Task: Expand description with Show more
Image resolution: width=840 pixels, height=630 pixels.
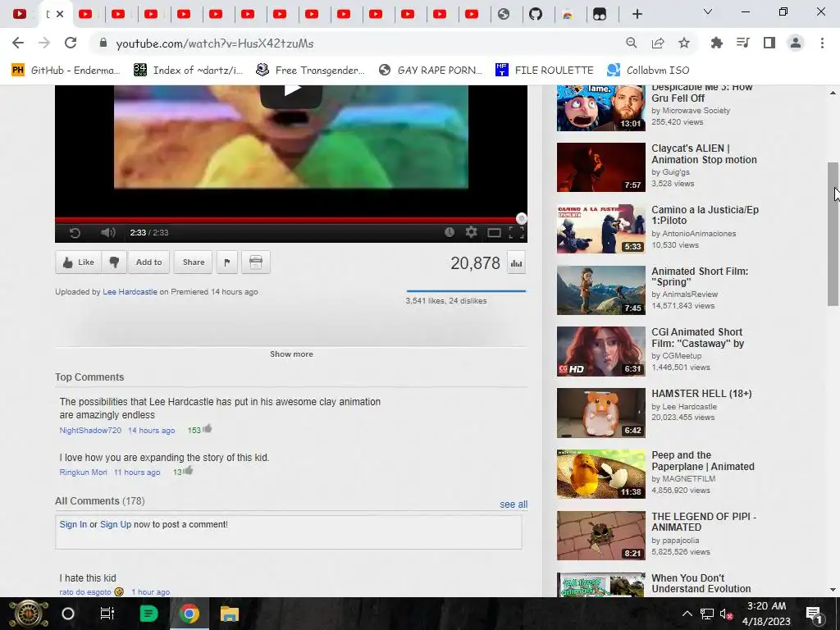Action: tap(291, 354)
